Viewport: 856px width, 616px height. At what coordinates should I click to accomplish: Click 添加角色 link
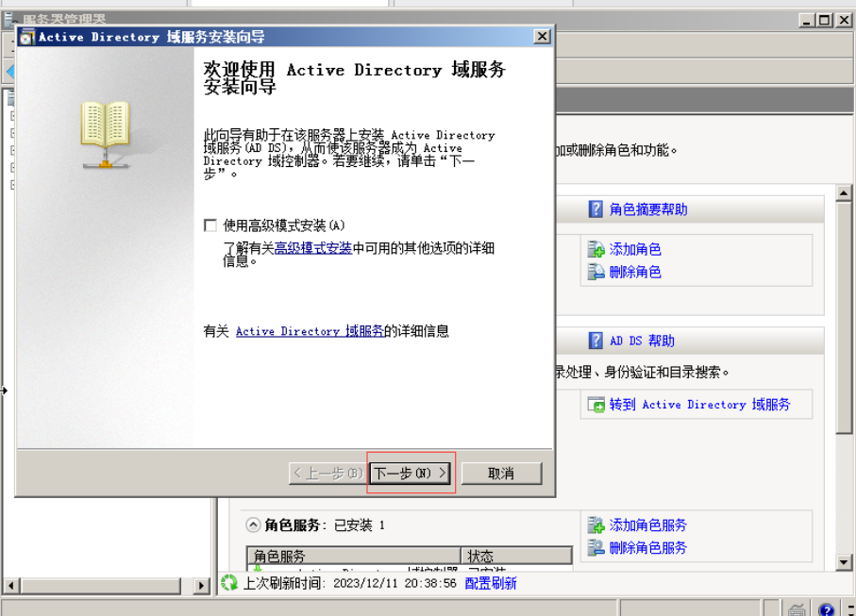635,250
